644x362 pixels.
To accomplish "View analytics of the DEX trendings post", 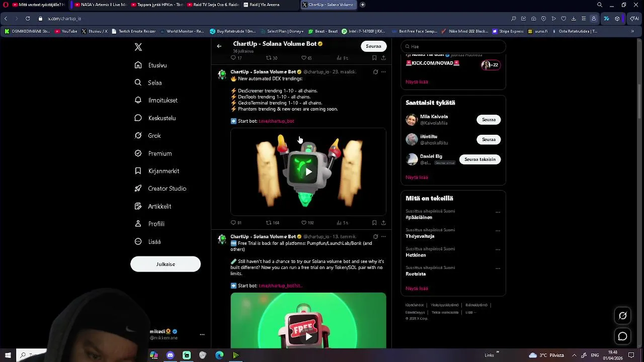I will [x=342, y=223].
